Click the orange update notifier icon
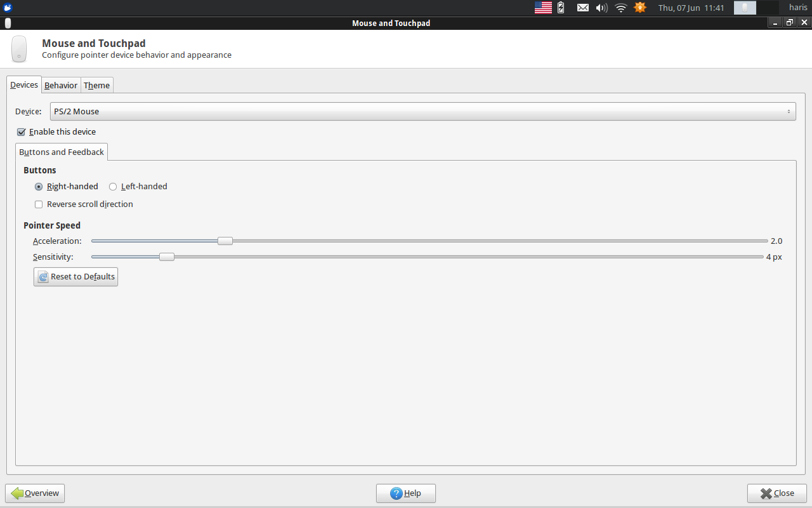 click(640, 8)
